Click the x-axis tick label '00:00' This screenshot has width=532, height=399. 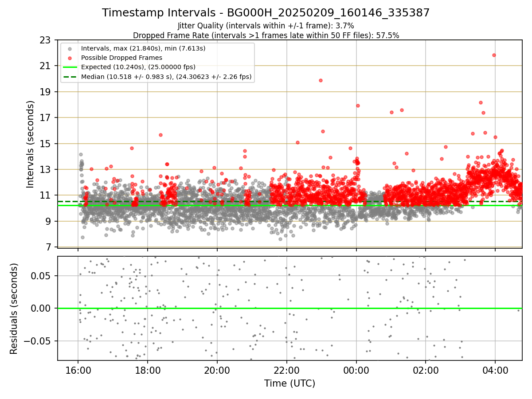(356, 370)
